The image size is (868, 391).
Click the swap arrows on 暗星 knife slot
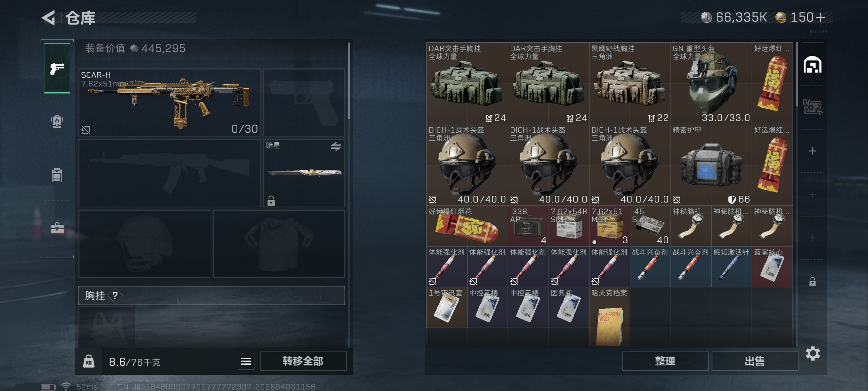pyautogui.click(x=336, y=146)
